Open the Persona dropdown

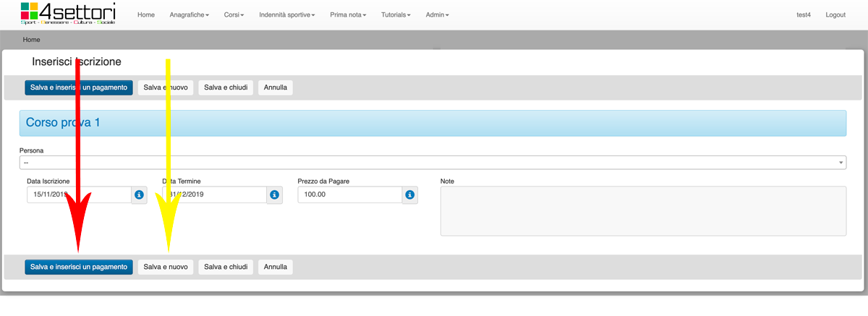tap(433, 163)
